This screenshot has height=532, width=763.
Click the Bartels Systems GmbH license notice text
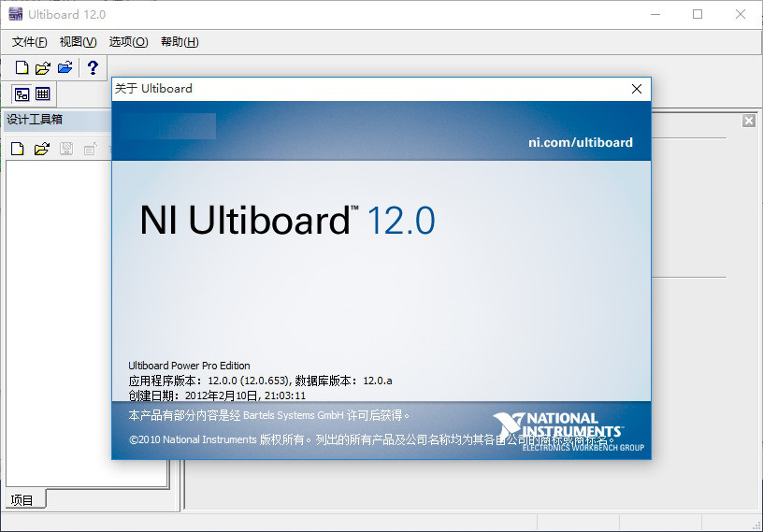269,415
